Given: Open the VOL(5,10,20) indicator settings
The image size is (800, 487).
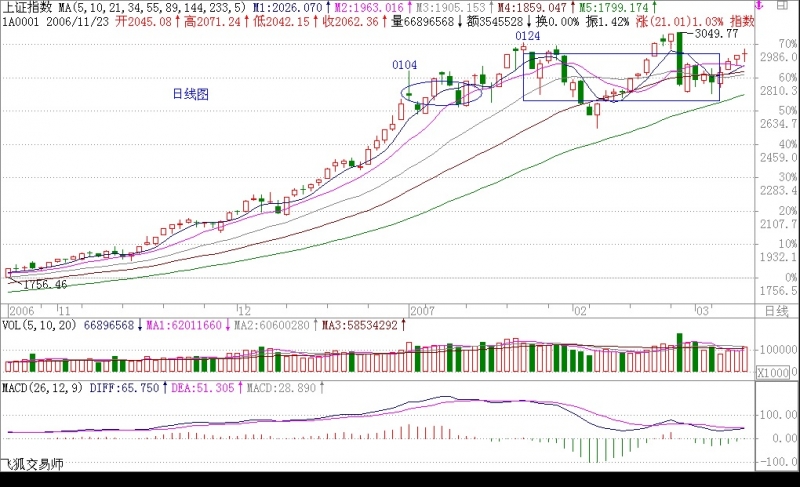Looking at the screenshot, I should coord(38,325).
